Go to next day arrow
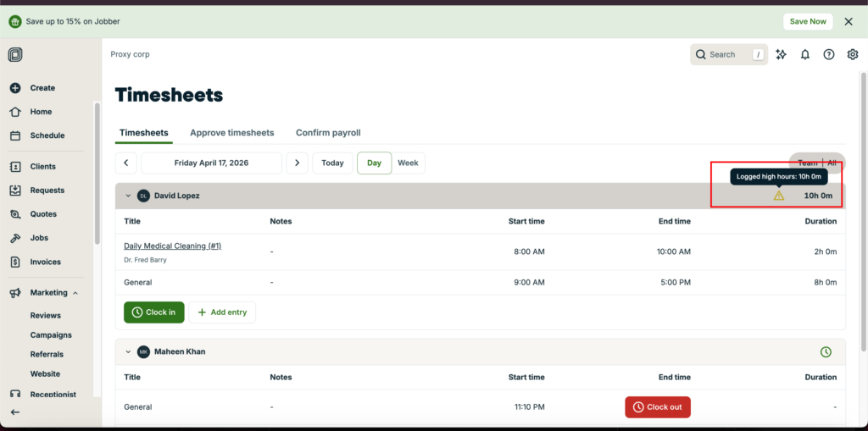This screenshot has width=868, height=431. pos(298,163)
